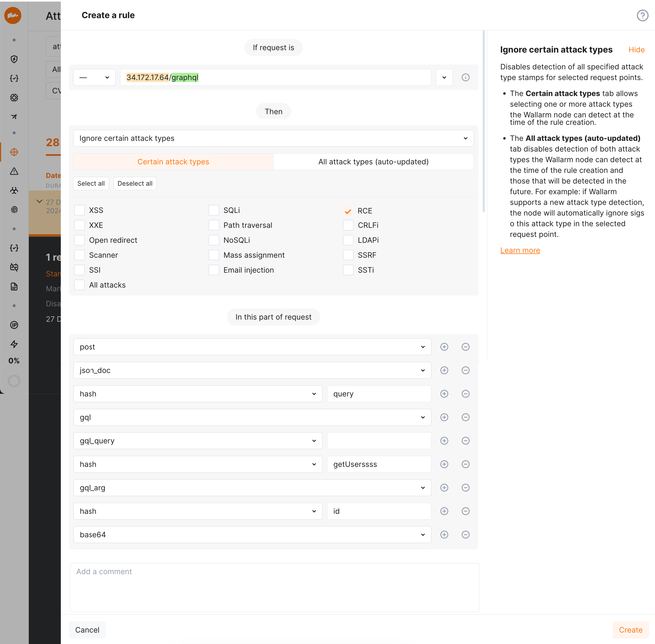
Task: Add a row after the gql entry
Action: 444,417
